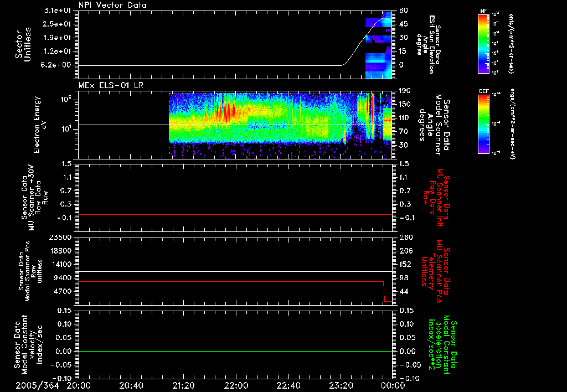Click the '00:00' time tick label

pyautogui.click(x=394, y=385)
